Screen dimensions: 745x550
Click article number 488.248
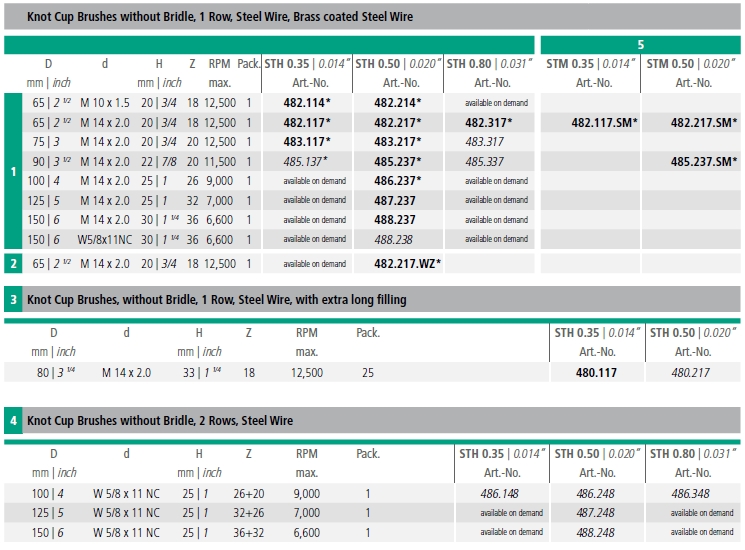[595, 533]
